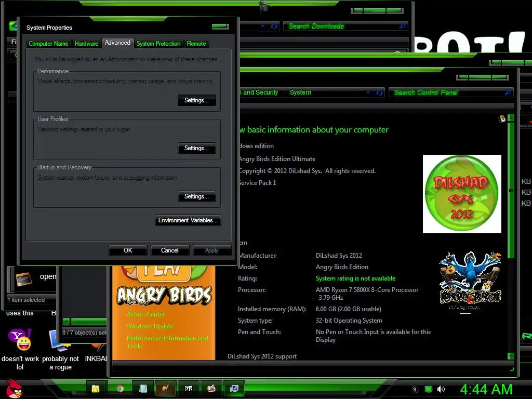Click the Search Downloads magnifier icon
The width and height of the screenshot is (532, 399).
pyautogui.click(x=403, y=26)
